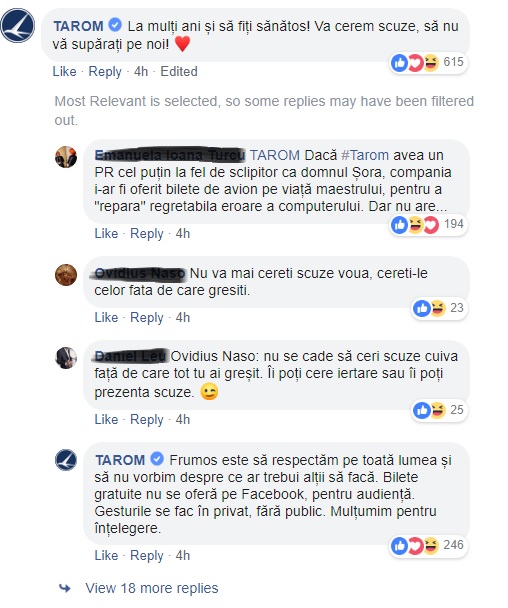Expand View 18 more replies

pos(152,588)
